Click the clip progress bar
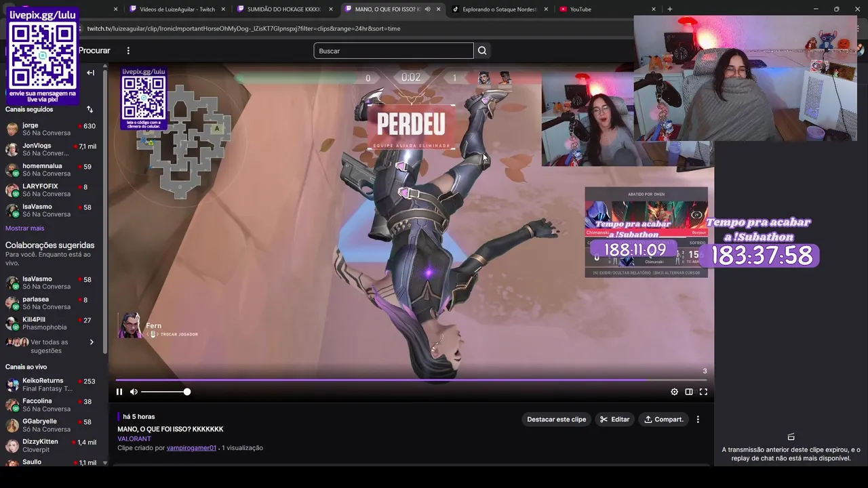This screenshot has height=488, width=868. pyautogui.click(x=411, y=380)
